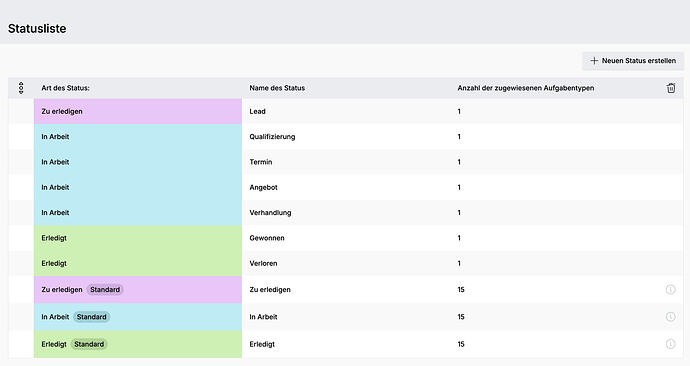Viewport: 690px width, 366px height.
Task: Click the count 1 in Gewonnen row
Action: [x=459, y=238]
